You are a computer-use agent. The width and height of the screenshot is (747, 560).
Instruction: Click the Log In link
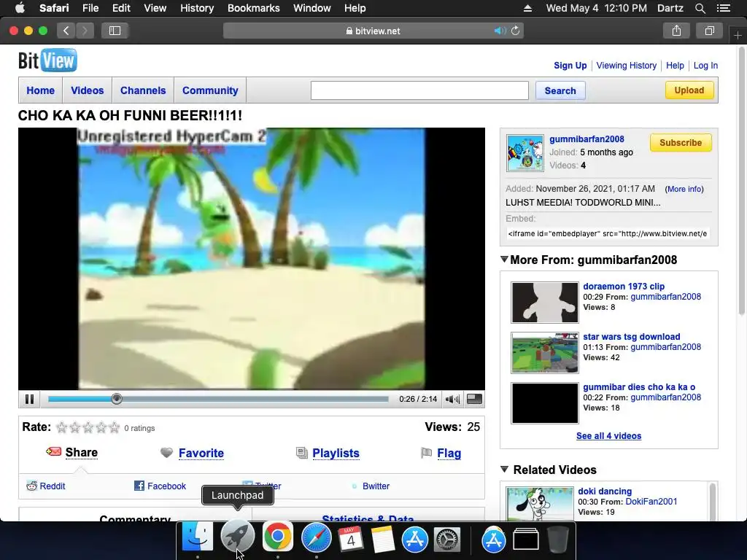pyautogui.click(x=705, y=66)
